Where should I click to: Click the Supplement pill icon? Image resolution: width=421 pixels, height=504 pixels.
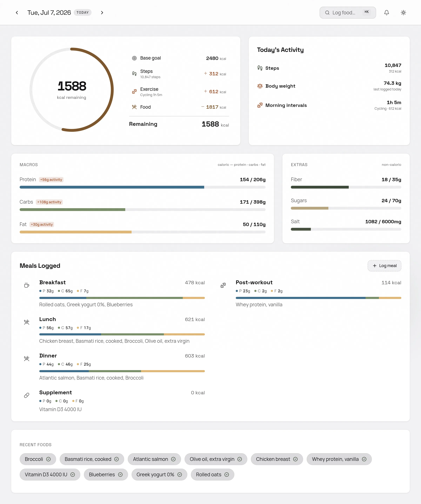point(27,395)
